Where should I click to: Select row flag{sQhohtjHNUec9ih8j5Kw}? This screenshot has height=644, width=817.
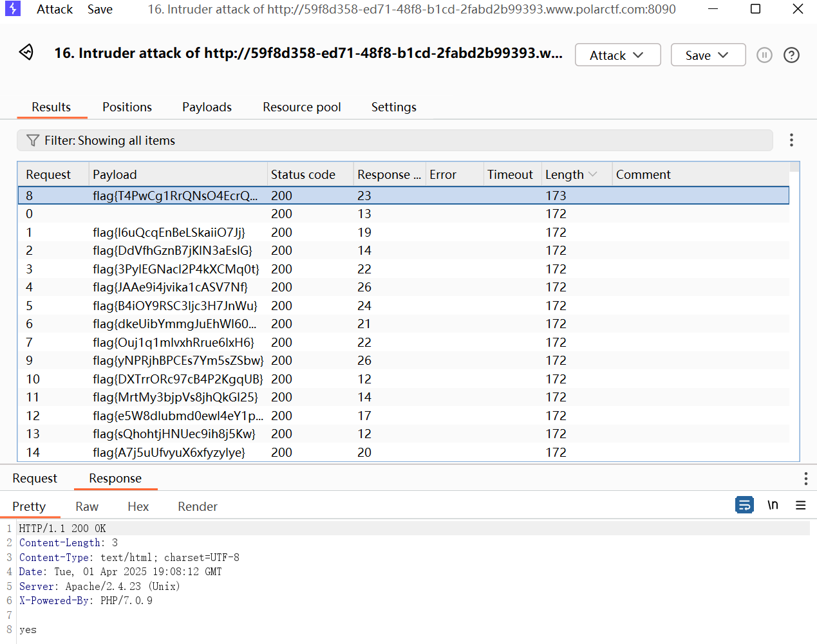pos(404,434)
